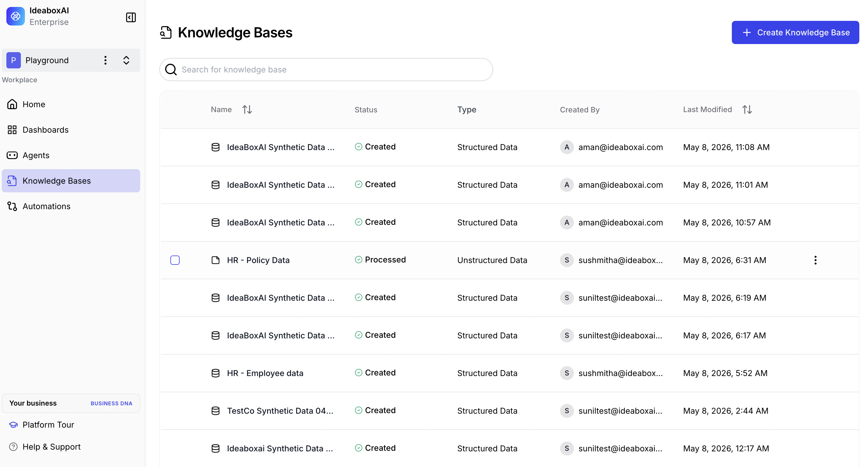This screenshot has height=467, width=868.
Task: Click the Created By column header
Action: coord(579,110)
